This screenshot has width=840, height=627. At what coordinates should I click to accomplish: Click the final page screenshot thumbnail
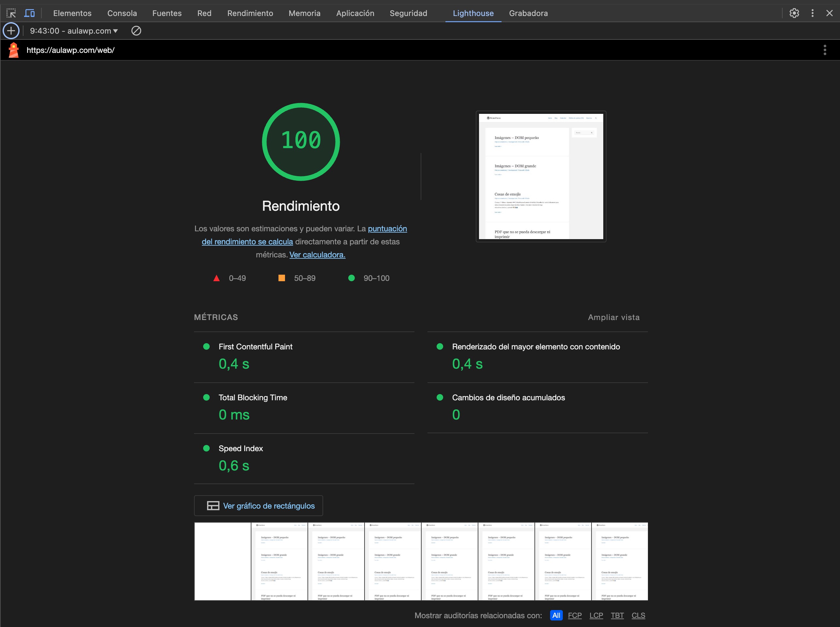pos(541,176)
